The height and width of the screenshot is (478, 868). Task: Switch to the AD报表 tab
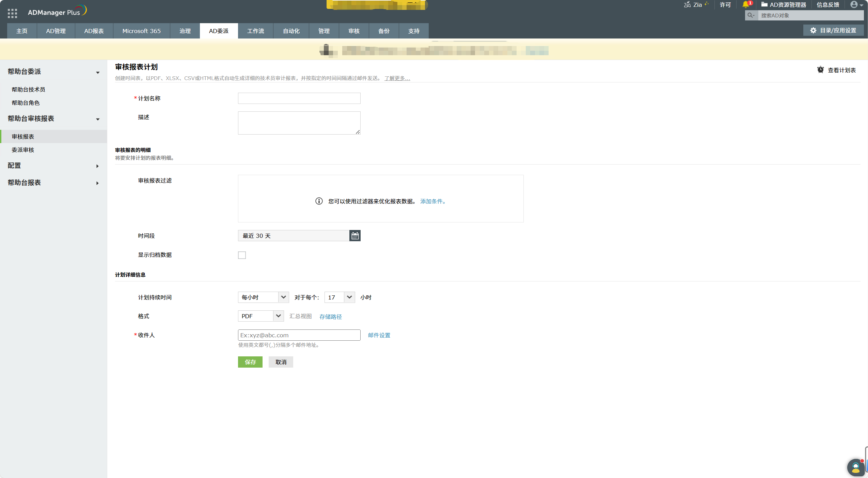[x=94, y=31]
